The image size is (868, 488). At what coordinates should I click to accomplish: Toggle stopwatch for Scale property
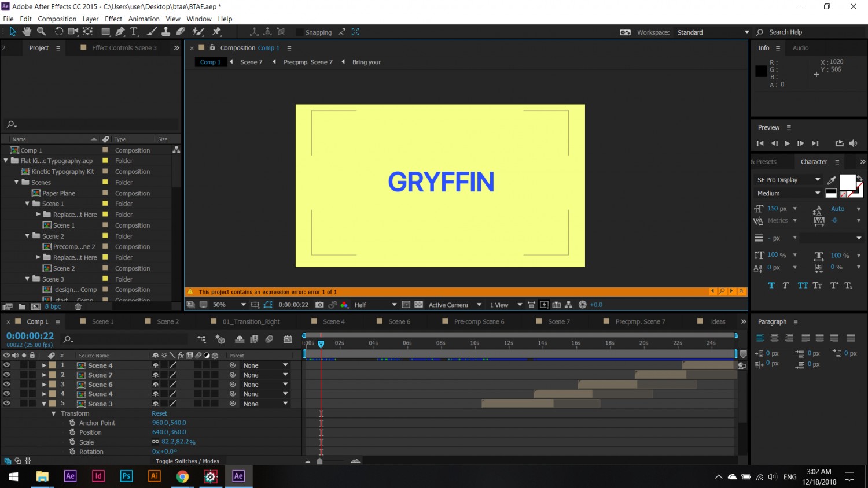(x=72, y=442)
